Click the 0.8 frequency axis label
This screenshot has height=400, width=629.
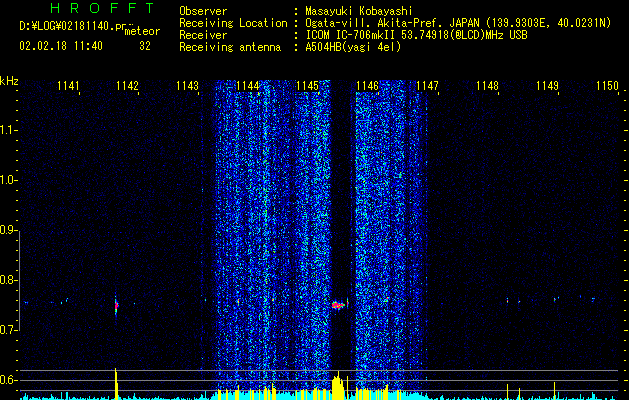tap(8, 280)
